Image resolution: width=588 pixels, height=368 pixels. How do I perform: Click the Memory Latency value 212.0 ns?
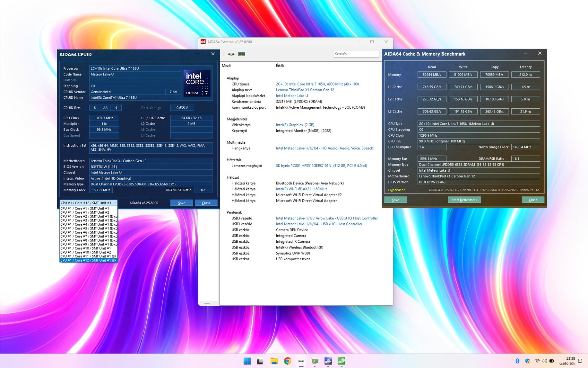pyautogui.click(x=525, y=75)
